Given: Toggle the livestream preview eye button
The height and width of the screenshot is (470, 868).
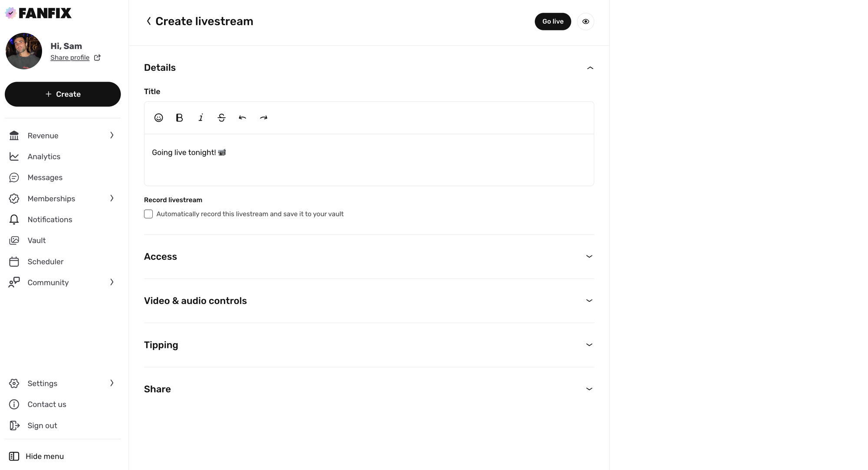Looking at the screenshot, I should pos(585,22).
